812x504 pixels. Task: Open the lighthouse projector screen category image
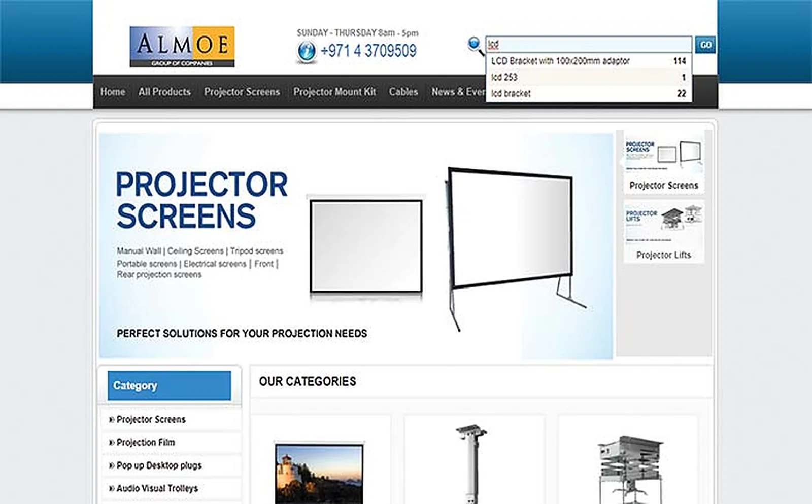319,474
